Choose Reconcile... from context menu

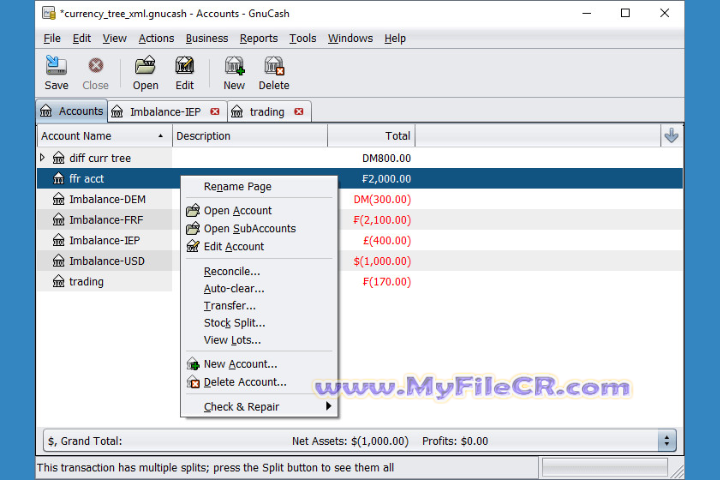(232, 271)
